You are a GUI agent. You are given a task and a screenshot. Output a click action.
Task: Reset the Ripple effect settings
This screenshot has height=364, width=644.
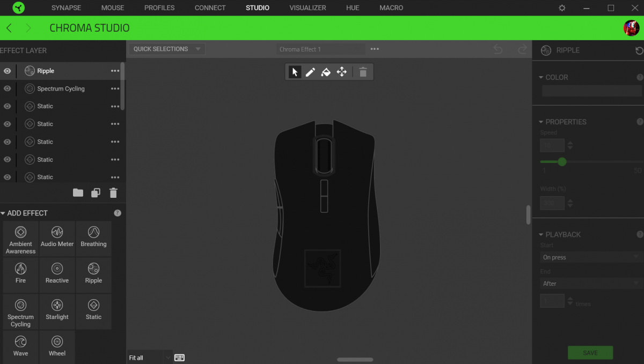click(x=639, y=50)
